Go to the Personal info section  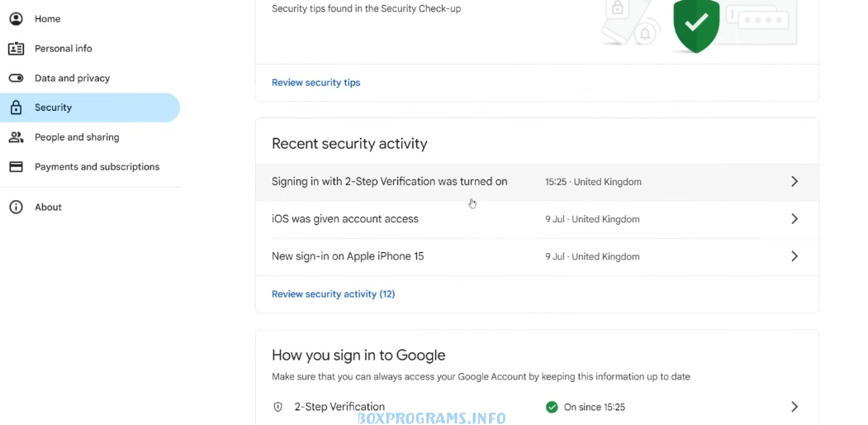[64, 49]
